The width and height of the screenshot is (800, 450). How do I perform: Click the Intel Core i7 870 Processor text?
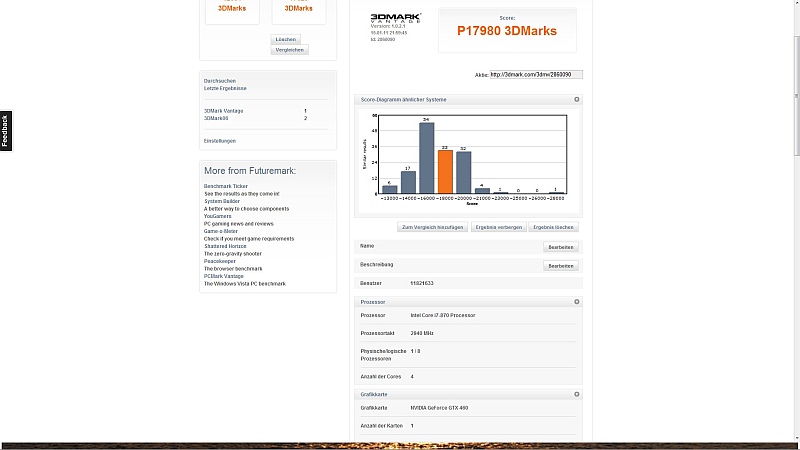[442, 315]
